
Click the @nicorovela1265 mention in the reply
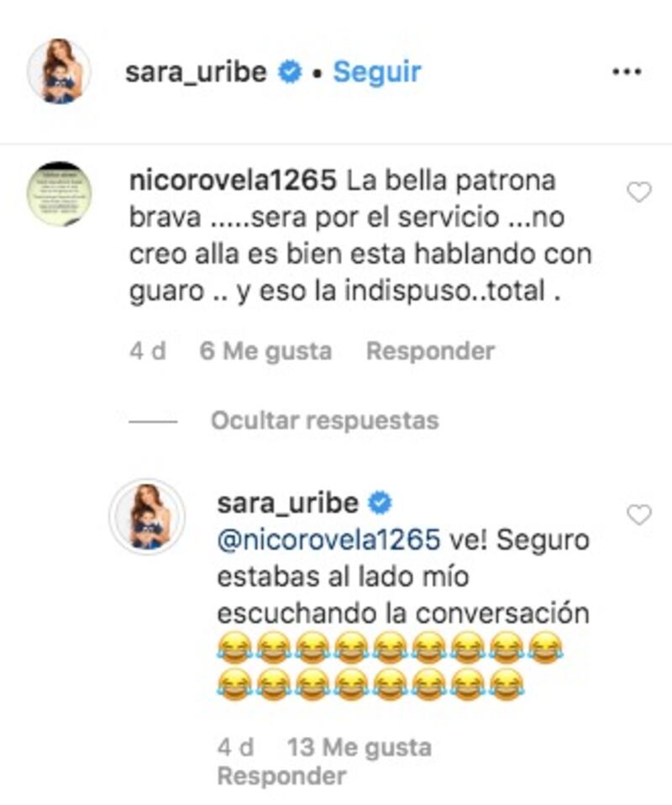coord(329,540)
